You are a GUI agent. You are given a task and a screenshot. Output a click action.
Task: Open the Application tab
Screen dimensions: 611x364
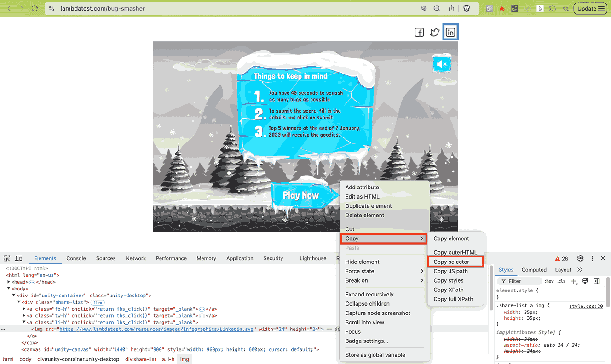point(240,258)
